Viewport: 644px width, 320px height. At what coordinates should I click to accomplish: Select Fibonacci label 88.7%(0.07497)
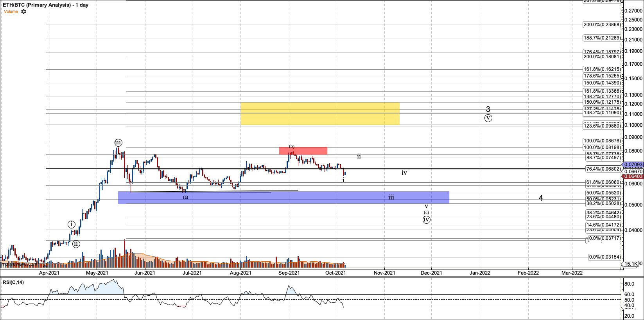pyautogui.click(x=603, y=158)
